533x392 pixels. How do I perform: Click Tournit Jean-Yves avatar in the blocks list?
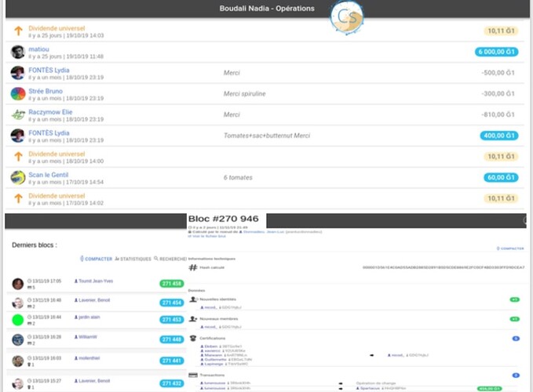pyautogui.click(x=18, y=284)
